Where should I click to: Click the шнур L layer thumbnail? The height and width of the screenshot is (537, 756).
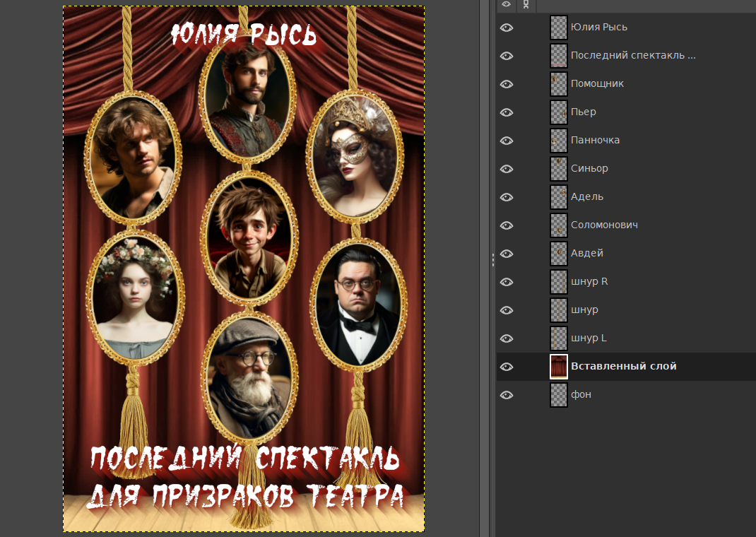point(559,338)
